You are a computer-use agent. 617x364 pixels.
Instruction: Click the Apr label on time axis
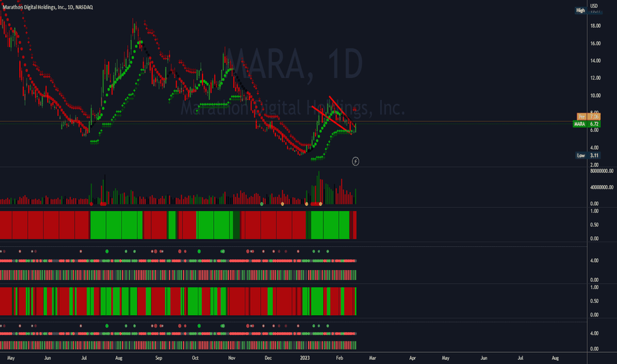[412, 358]
